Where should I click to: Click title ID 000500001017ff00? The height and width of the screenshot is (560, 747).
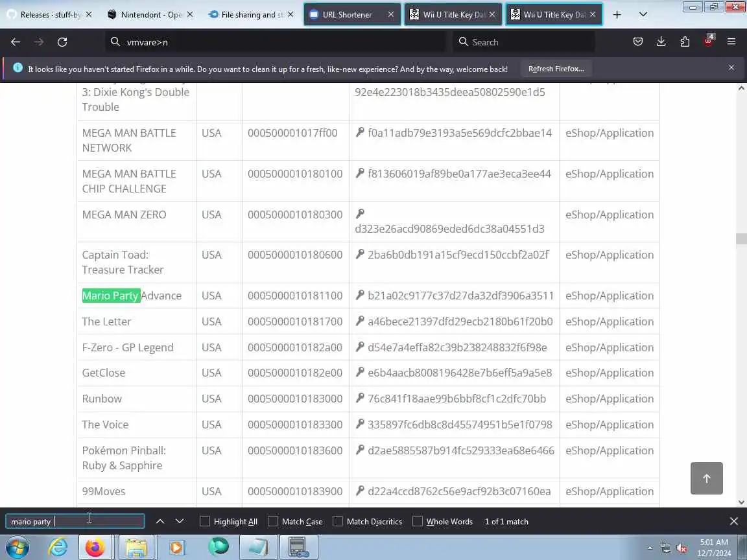pos(292,133)
